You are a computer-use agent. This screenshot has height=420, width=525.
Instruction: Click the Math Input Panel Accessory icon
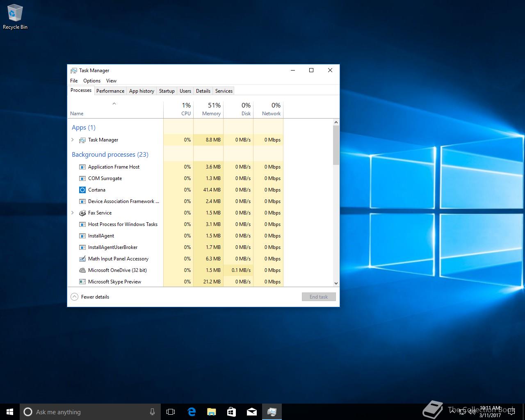82,259
